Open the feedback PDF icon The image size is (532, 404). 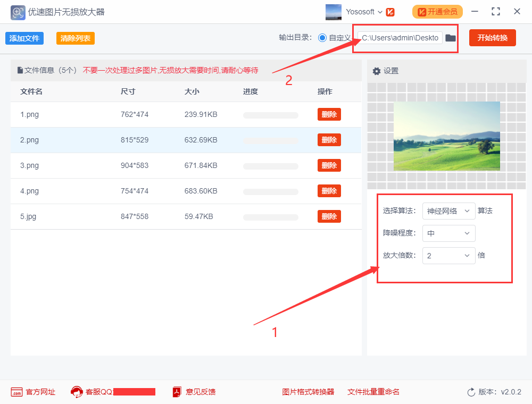tap(177, 392)
